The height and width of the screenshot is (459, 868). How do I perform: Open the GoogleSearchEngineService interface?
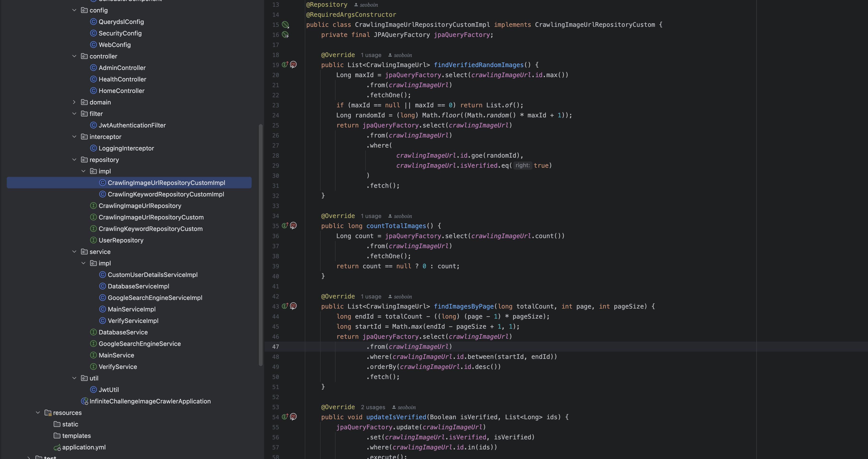[140, 344]
